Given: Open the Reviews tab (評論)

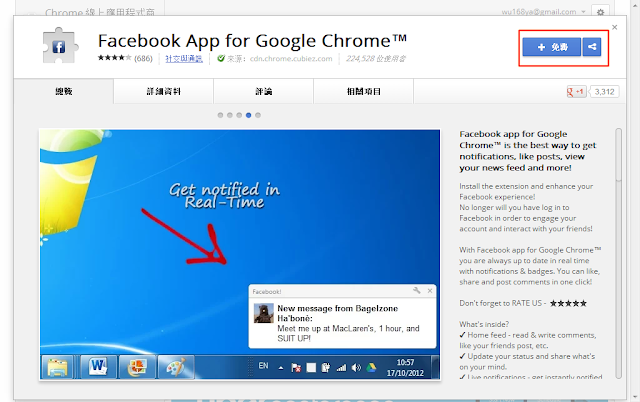Looking at the screenshot, I should 264,91.
